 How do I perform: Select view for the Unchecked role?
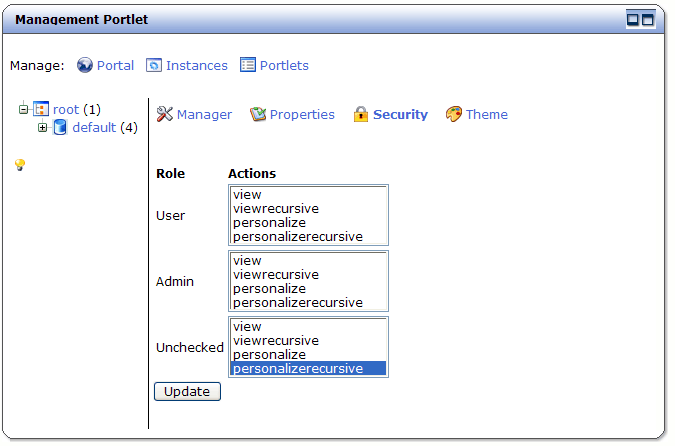pos(308,326)
